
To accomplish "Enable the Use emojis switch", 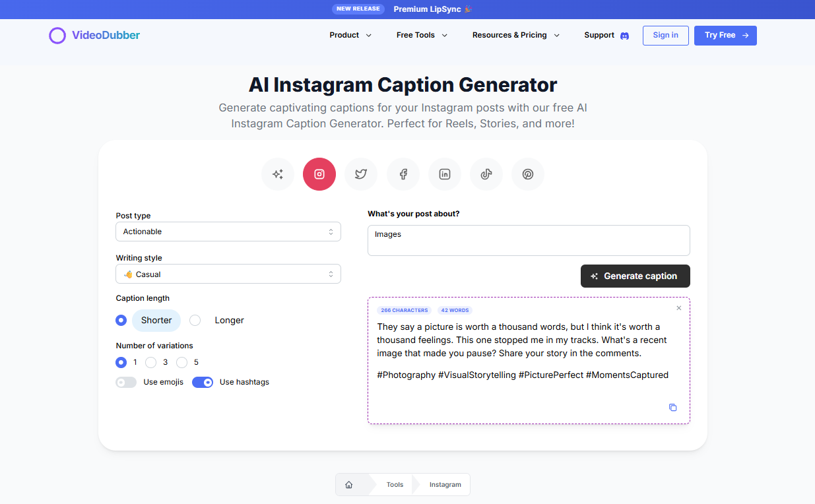I will [126, 382].
